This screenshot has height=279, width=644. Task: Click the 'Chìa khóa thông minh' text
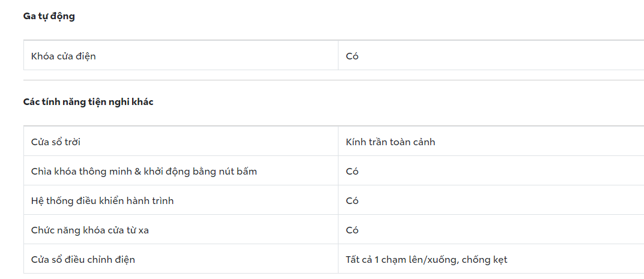(81, 171)
